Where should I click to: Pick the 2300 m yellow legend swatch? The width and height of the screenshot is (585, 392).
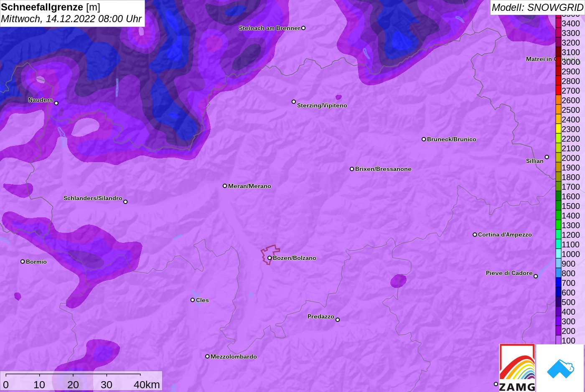[x=558, y=129]
